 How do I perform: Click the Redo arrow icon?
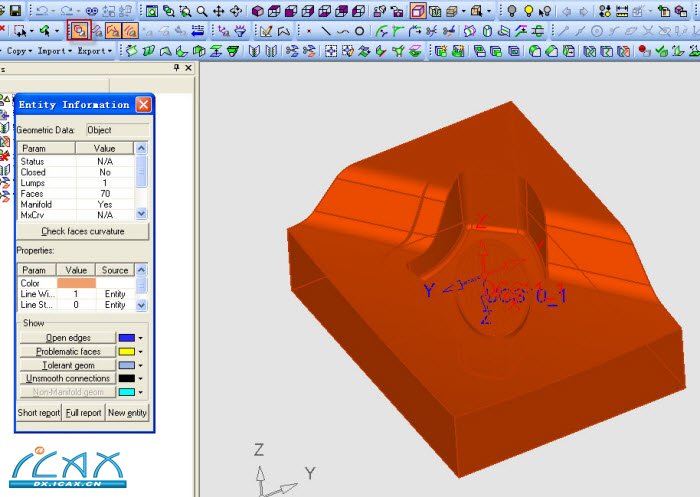click(x=67, y=10)
